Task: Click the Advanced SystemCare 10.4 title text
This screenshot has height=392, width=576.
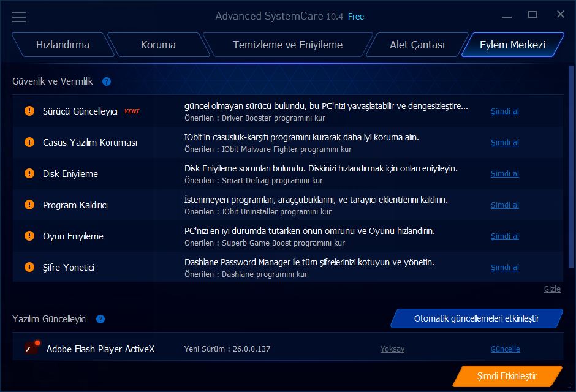Action: click(x=279, y=16)
